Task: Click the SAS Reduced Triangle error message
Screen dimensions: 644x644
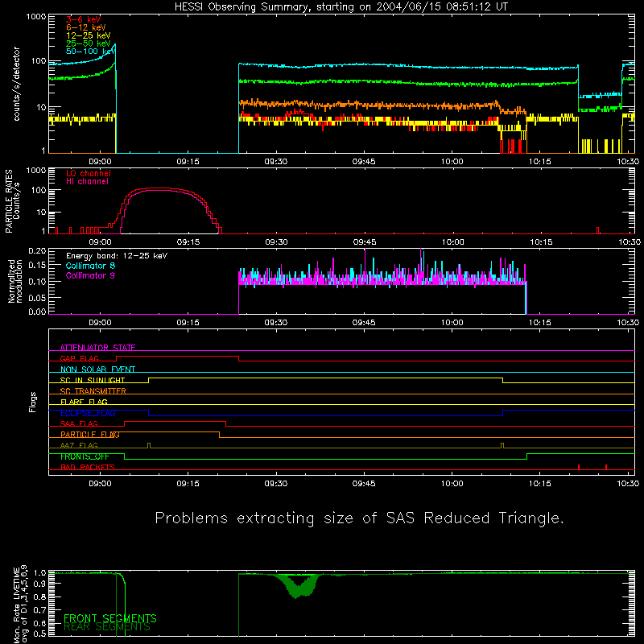Action: 359,518
